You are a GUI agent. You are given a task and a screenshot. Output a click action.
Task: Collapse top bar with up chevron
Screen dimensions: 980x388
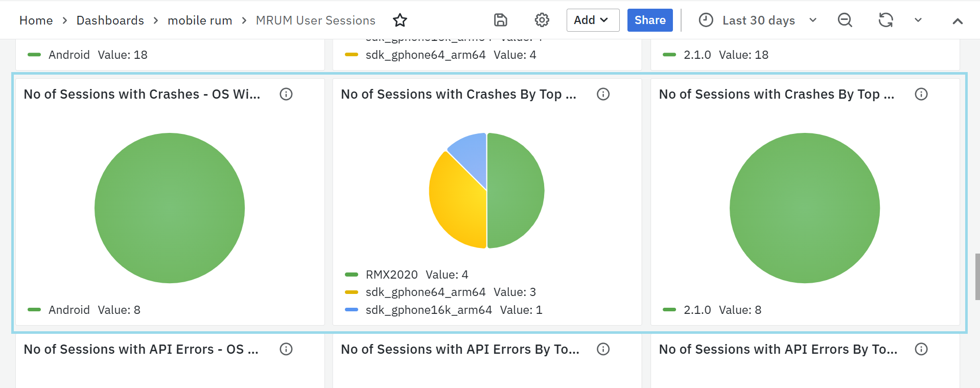tap(957, 21)
